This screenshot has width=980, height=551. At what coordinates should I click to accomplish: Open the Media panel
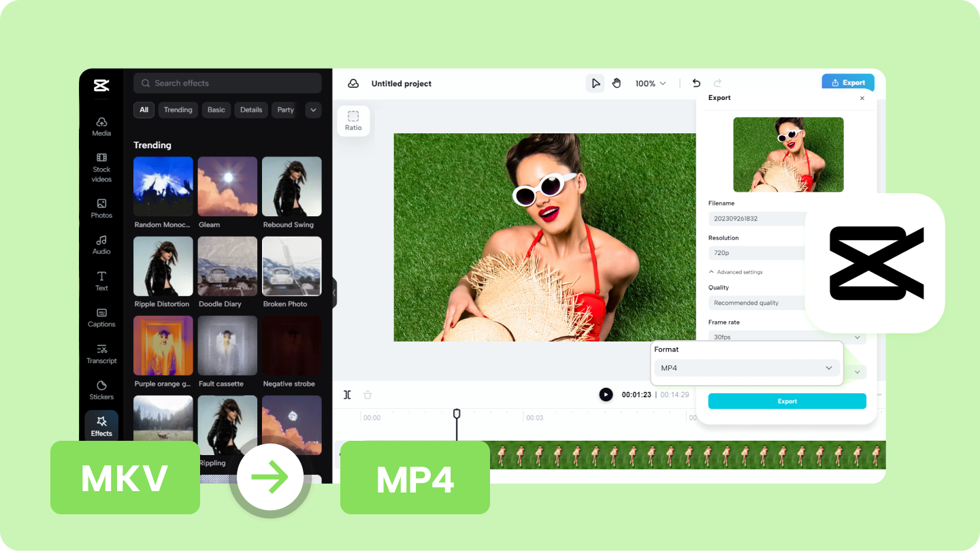(x=101, y=127)
